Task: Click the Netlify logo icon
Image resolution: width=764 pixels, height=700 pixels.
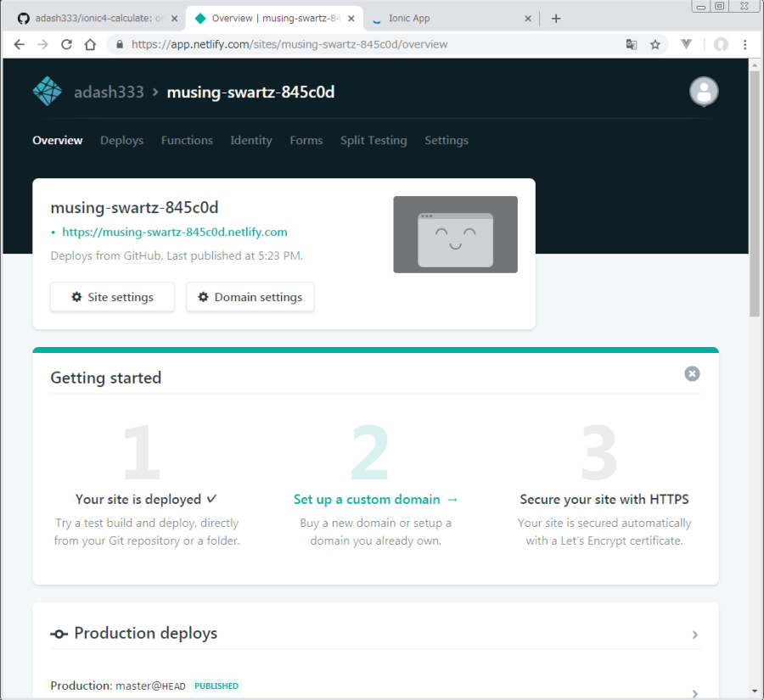Action: tap(48, 92)
